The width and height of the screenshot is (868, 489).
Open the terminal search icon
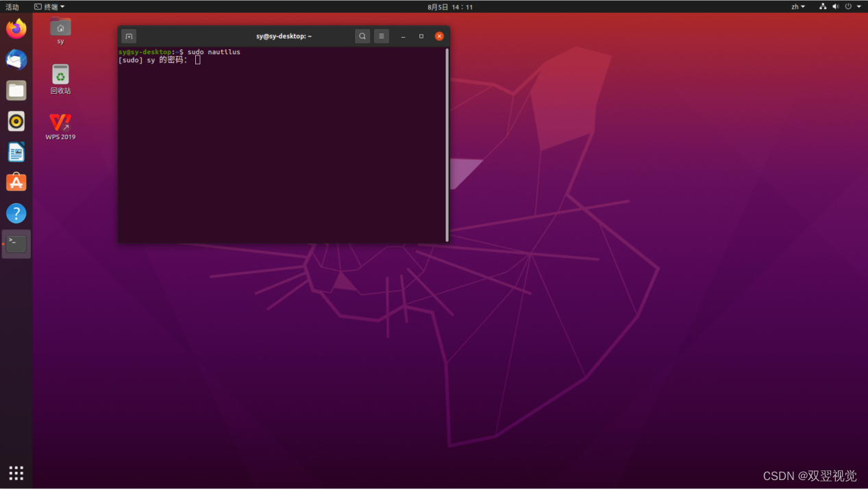pos(362,36)
